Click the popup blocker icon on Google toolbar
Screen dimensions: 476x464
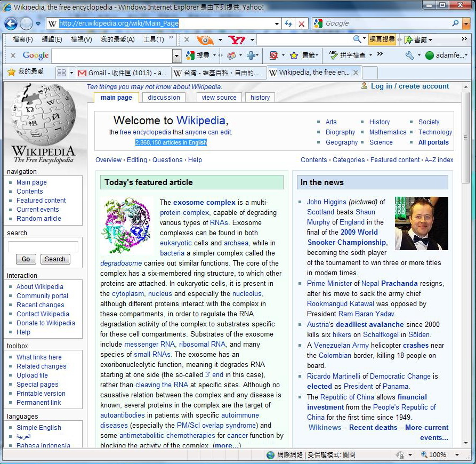(x=274, y=55)
